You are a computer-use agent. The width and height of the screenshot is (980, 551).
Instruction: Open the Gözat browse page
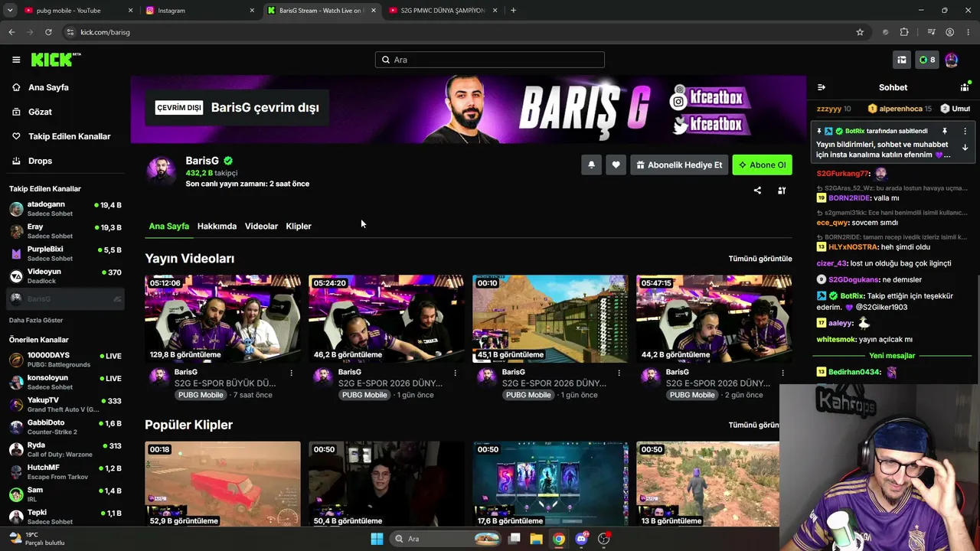coord(40,112)
